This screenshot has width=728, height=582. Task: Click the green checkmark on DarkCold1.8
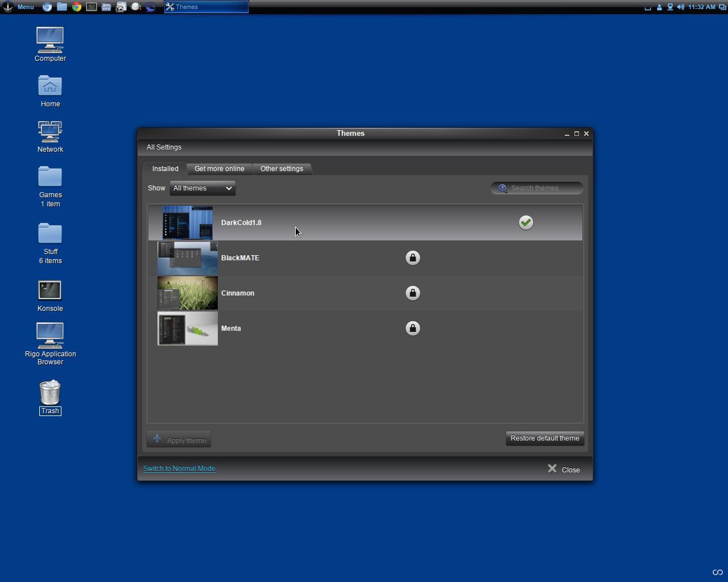(x=526, y=223)
